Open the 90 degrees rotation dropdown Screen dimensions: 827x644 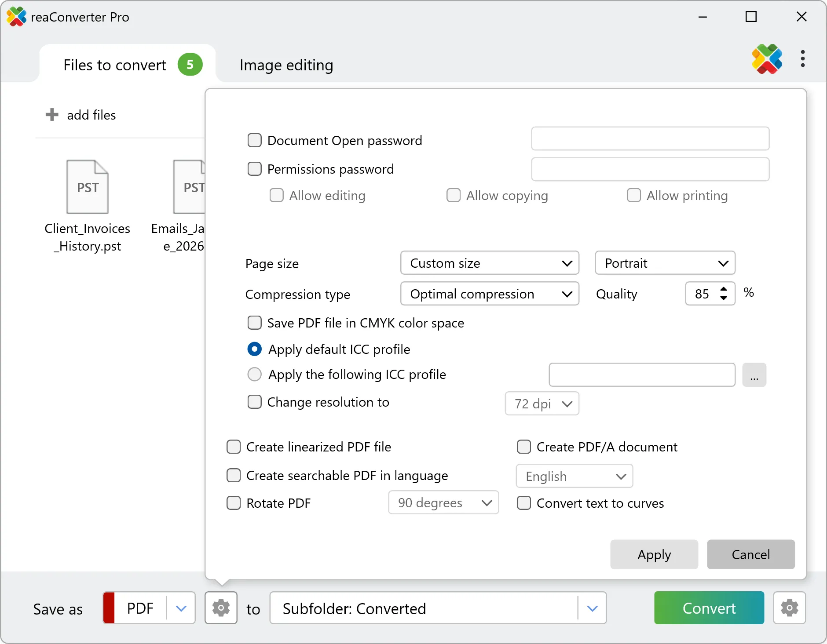pyautogui.click(x=443, y=502)
